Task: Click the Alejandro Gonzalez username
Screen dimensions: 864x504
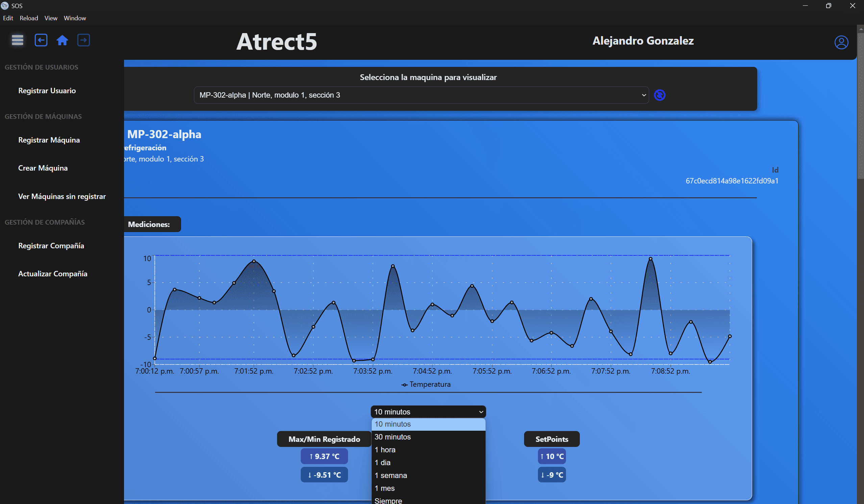Action: click(643, 41)
